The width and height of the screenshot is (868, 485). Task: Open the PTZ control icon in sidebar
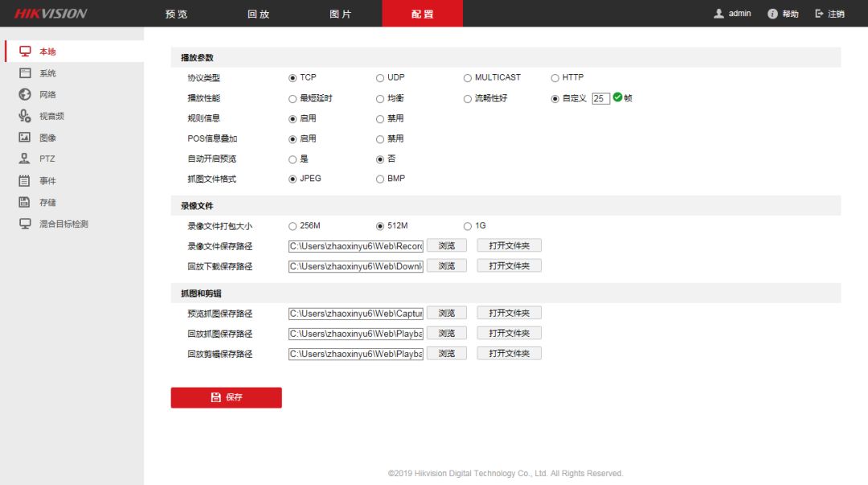coord(25,158)
